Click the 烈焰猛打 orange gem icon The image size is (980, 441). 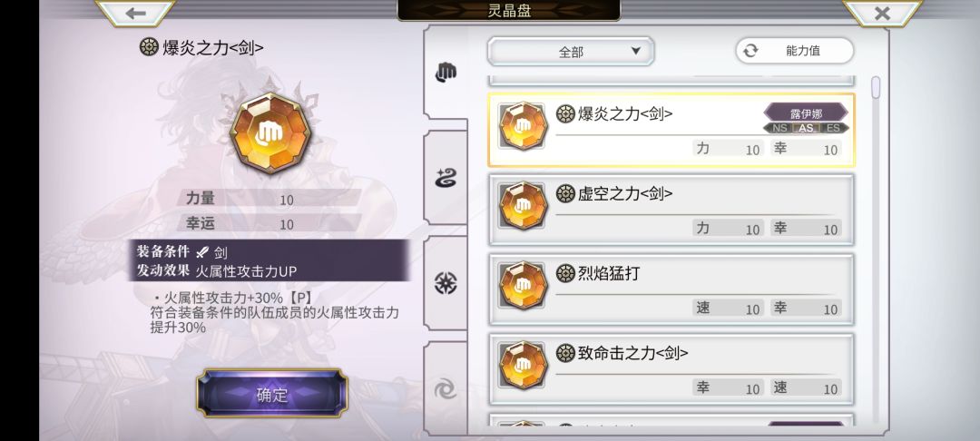(x=524, y=286)
